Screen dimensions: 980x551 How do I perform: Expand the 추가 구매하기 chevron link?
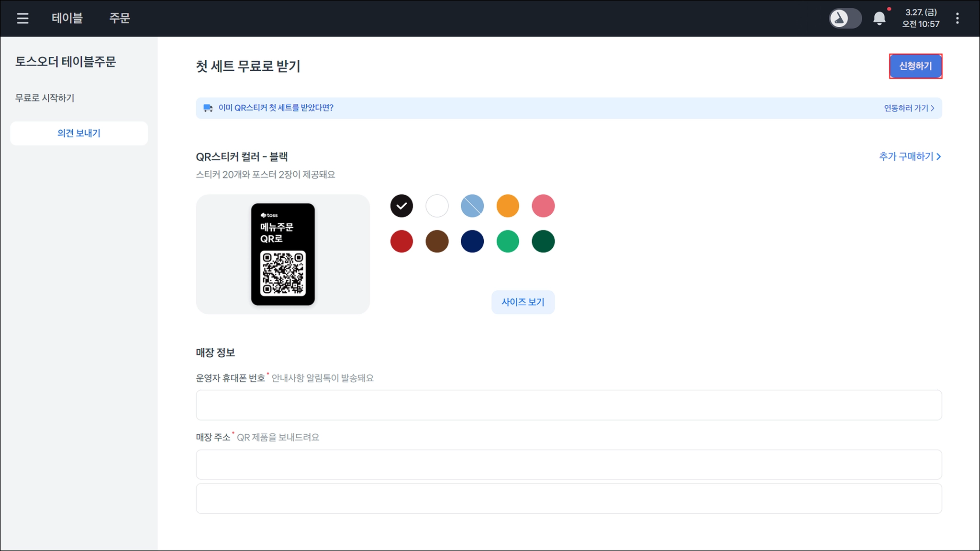coord(910,156)
